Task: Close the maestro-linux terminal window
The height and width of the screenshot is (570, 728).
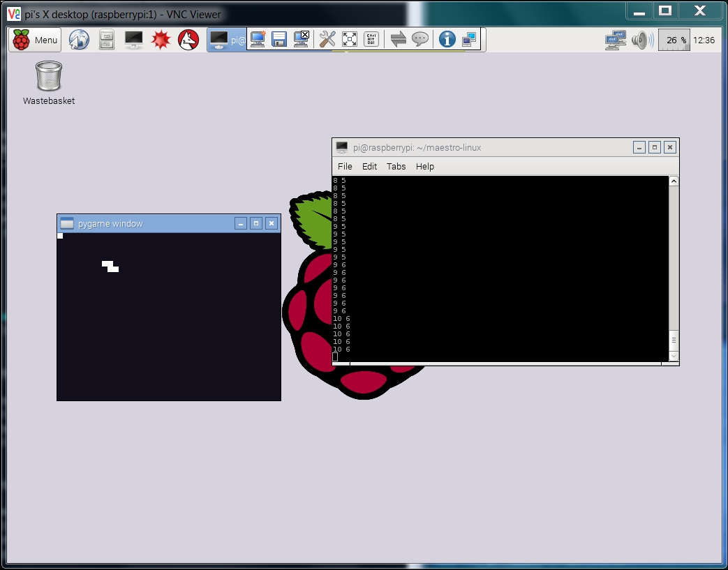Action: (x=670, y=148)
